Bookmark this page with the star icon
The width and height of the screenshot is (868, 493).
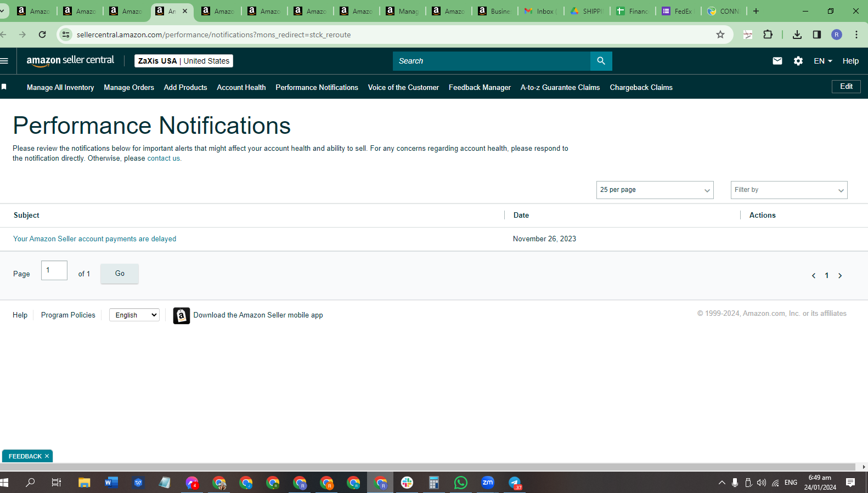[720, 35]
